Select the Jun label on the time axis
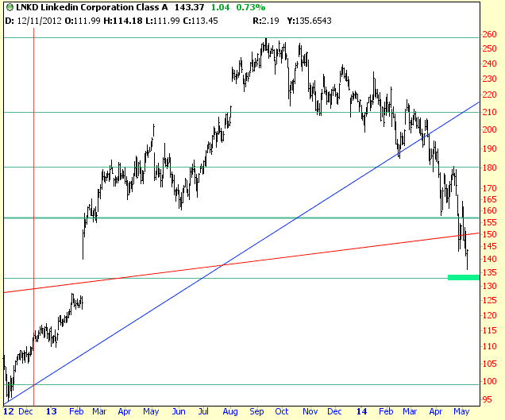 tap(179, 412)
